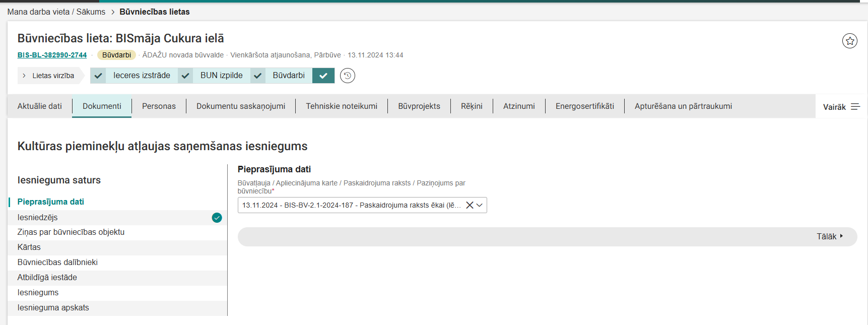This screenshot has height=325, width=868.
Task: Open the Būvprojekts tab
Action: point(419,106)
